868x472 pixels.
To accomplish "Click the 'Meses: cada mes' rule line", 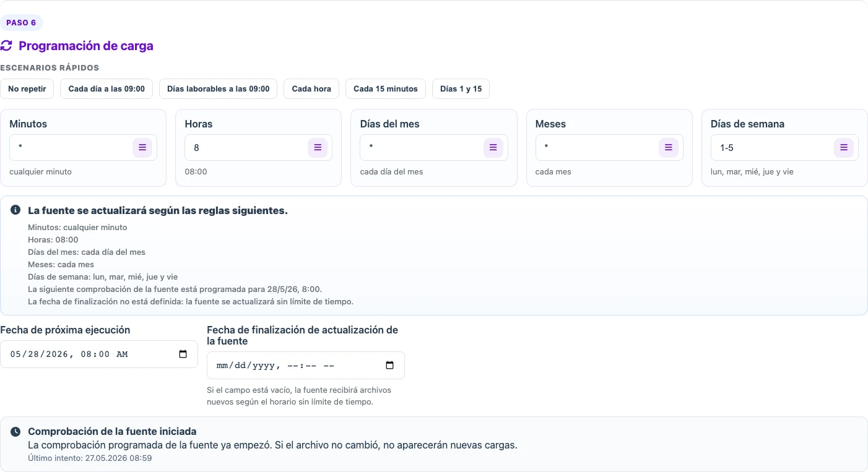I will (61, 264).
